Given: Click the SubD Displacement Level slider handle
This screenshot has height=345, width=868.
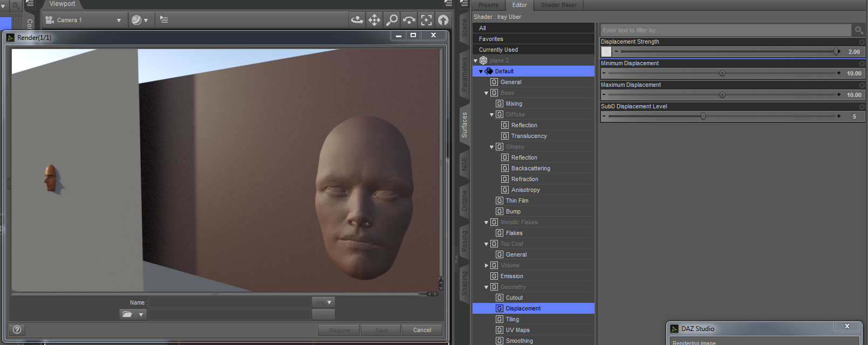Looking at the screenshot, I should [x=703, y=116].
